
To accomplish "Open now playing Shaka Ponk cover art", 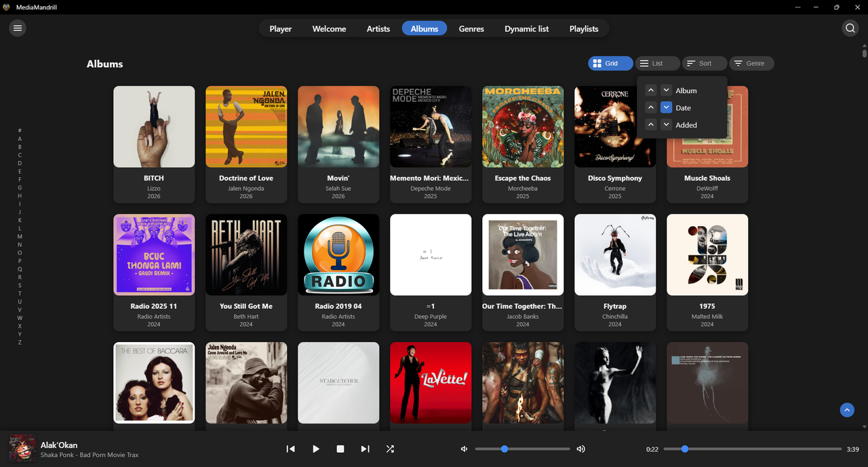I will 22,449.
